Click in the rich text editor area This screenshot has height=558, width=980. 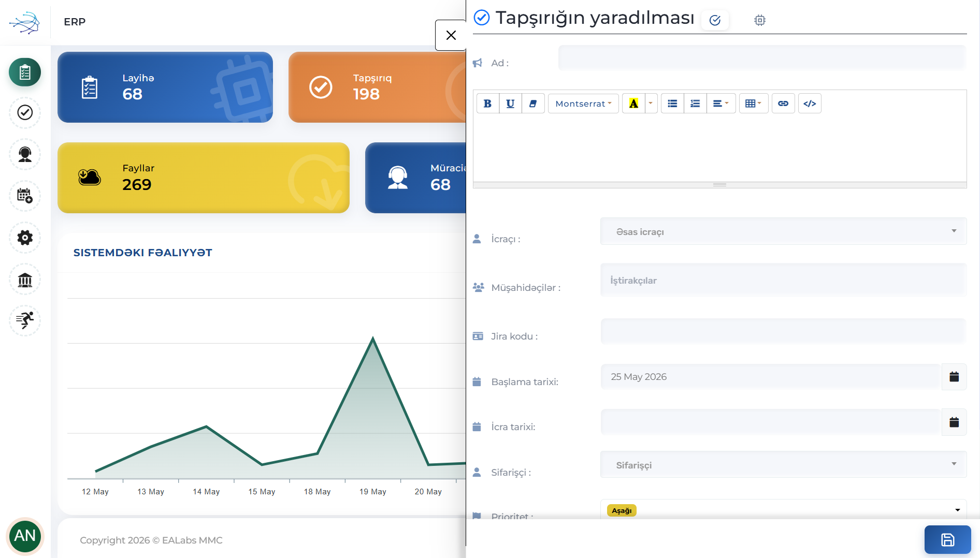pos(719,149)
